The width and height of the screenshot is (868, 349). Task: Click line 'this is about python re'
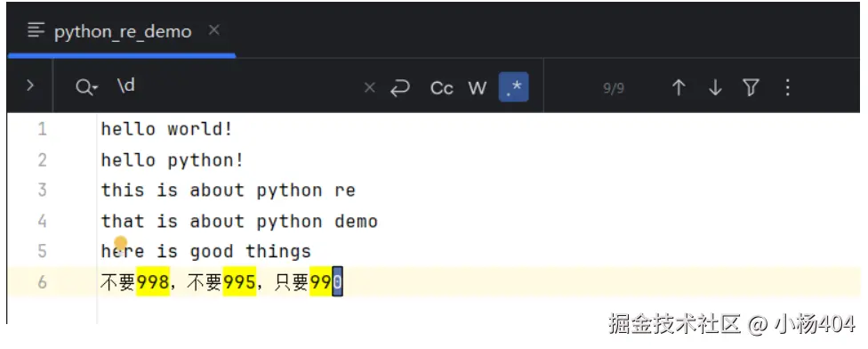(228, 191)
